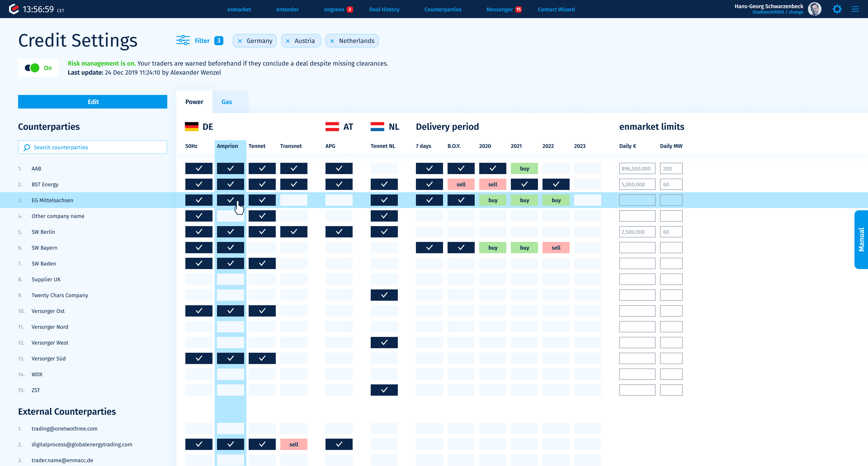Click Hans-Georg Schwarzenbeck user name
Screen dimensions: 868x466
769,6
